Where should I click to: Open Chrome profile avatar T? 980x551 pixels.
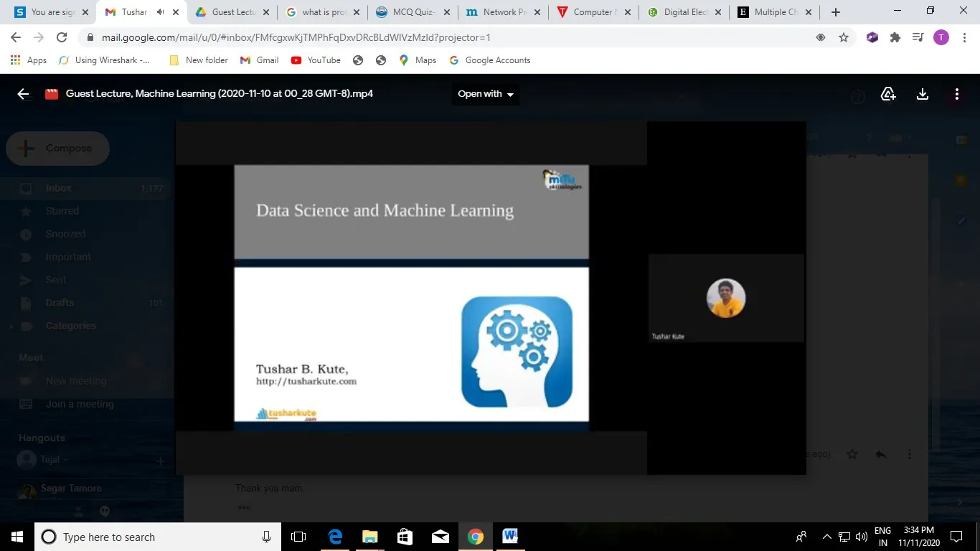click(x=941, y=37)
